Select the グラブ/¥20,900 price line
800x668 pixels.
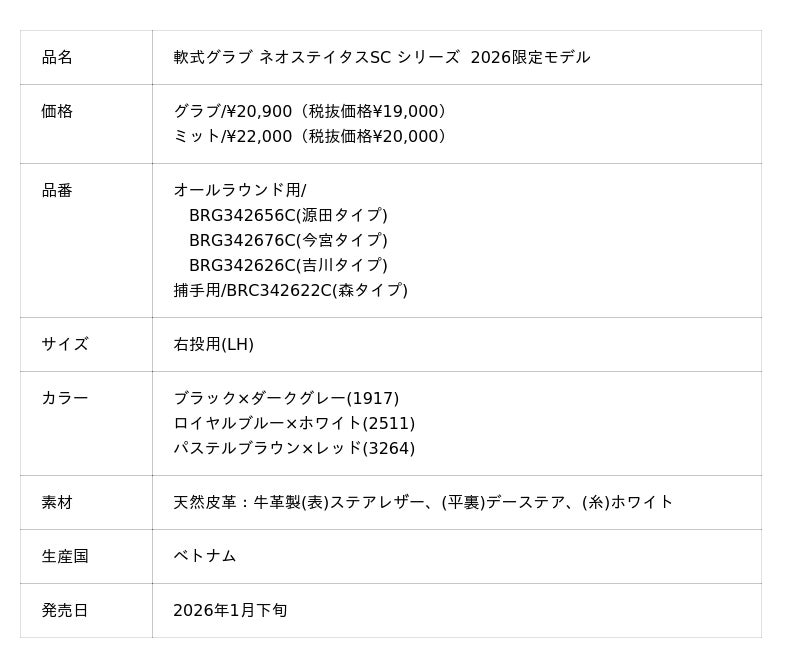[310, 112]
